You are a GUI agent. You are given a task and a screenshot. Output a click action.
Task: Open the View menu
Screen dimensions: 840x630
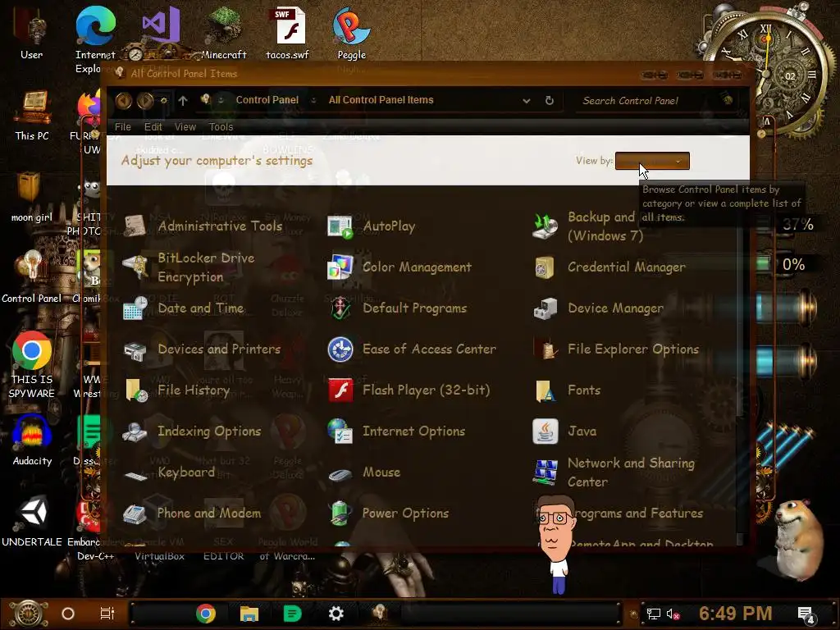pos(185,127)
